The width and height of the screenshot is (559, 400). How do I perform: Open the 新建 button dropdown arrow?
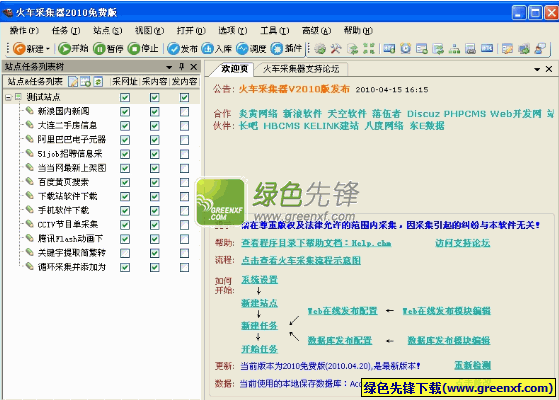(47, 48)
